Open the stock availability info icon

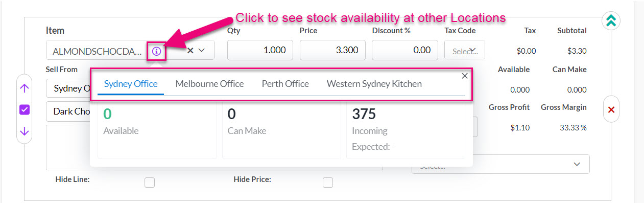click(156, 51)
